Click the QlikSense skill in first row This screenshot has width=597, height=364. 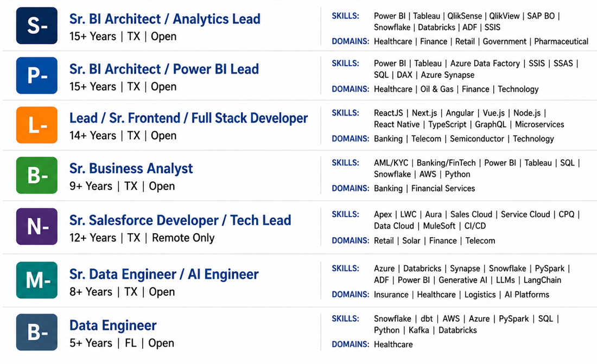(465, 16)
